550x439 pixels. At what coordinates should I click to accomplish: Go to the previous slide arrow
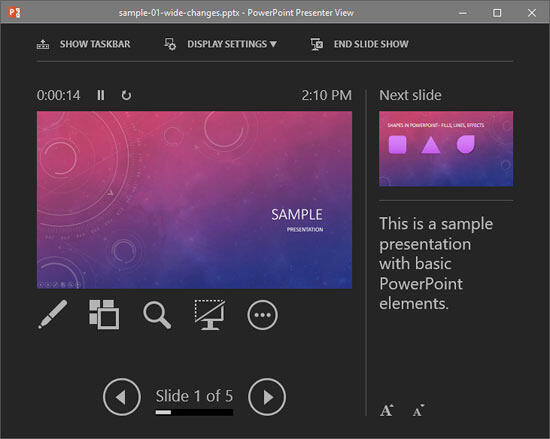122,397
